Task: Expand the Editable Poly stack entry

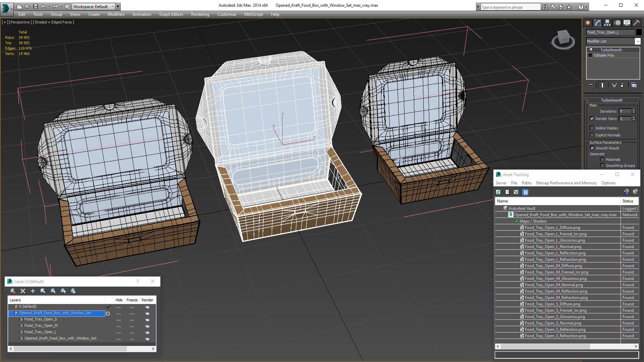Action: pos(590,55)
